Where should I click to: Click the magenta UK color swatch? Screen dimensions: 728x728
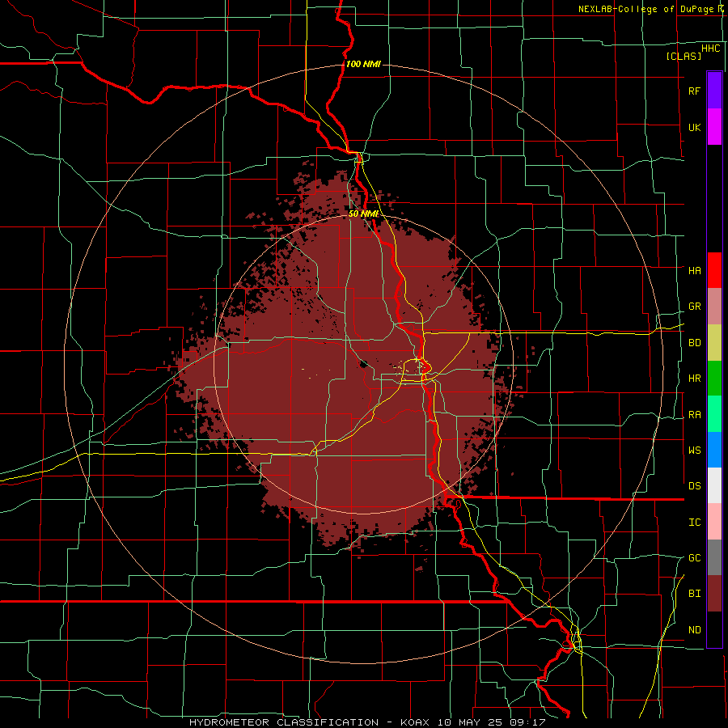pyautogui.click(x=714, y=127)
